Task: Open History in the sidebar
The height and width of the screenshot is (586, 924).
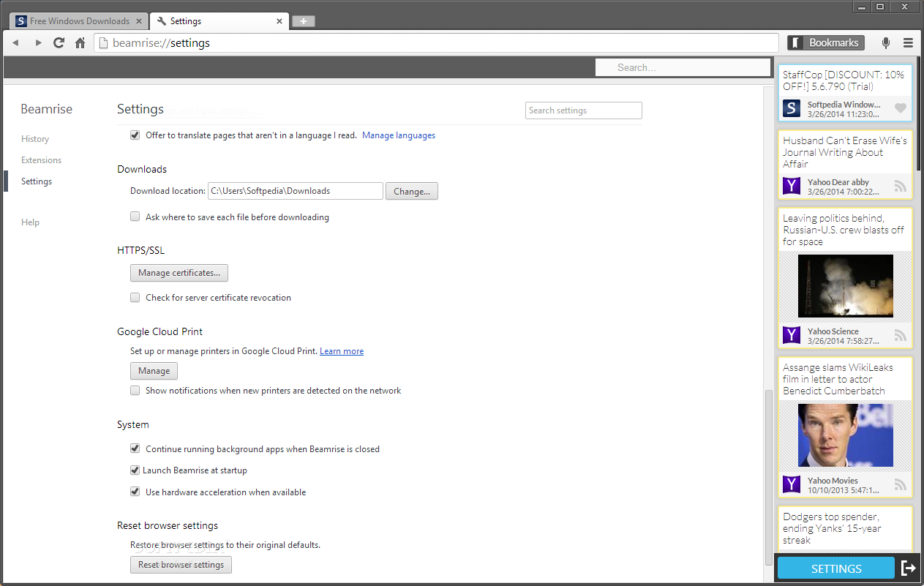Action: (x=35, y=139)
